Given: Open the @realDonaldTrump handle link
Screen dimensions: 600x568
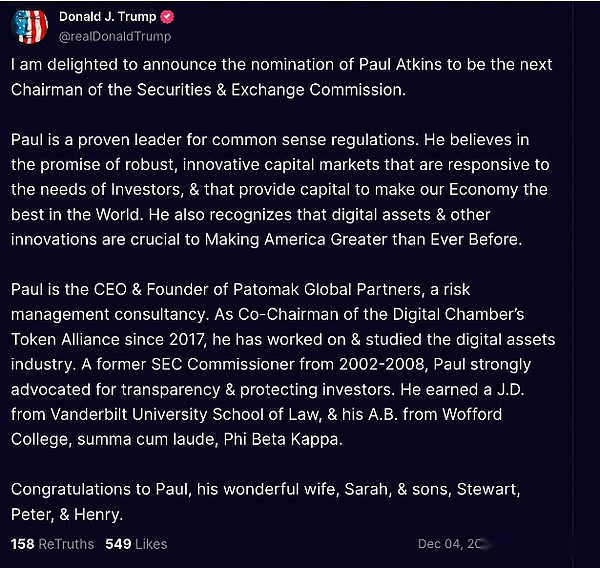Looking at the screenshot, I should (x=115, y=36).
